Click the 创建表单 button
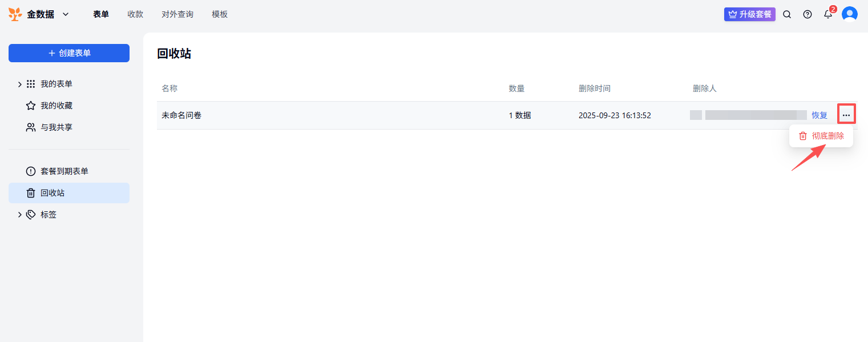The height and width of the screenshot is (342, 868). click(69, 53)
